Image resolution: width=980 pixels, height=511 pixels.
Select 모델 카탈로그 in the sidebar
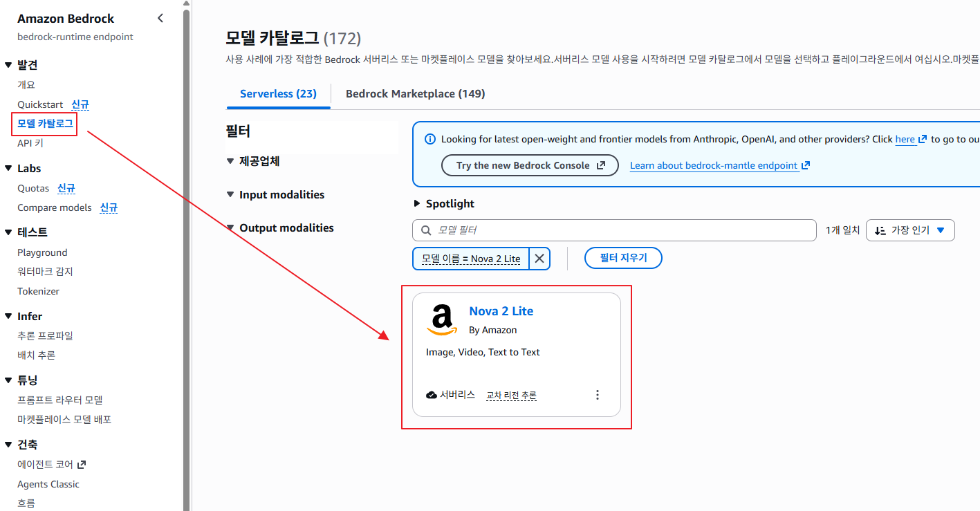pos(46,124)
